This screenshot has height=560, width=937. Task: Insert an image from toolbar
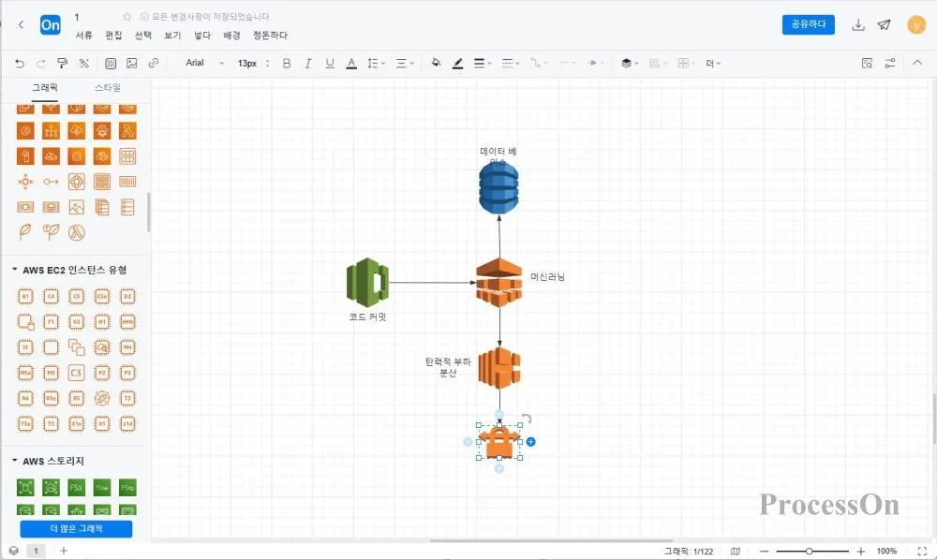pyautogui.click(x=132, y=63)
